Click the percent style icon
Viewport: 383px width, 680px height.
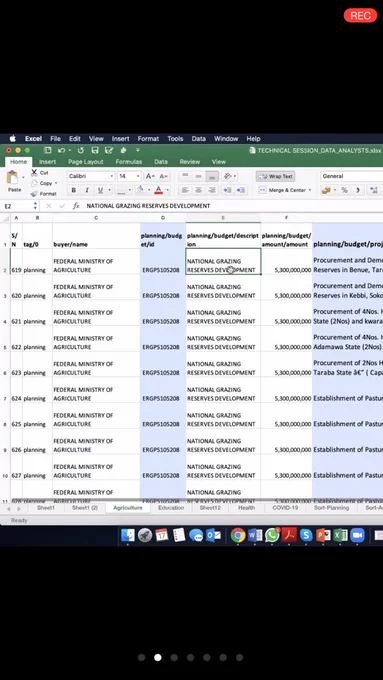pyautogui.click(x=344, y=190)
